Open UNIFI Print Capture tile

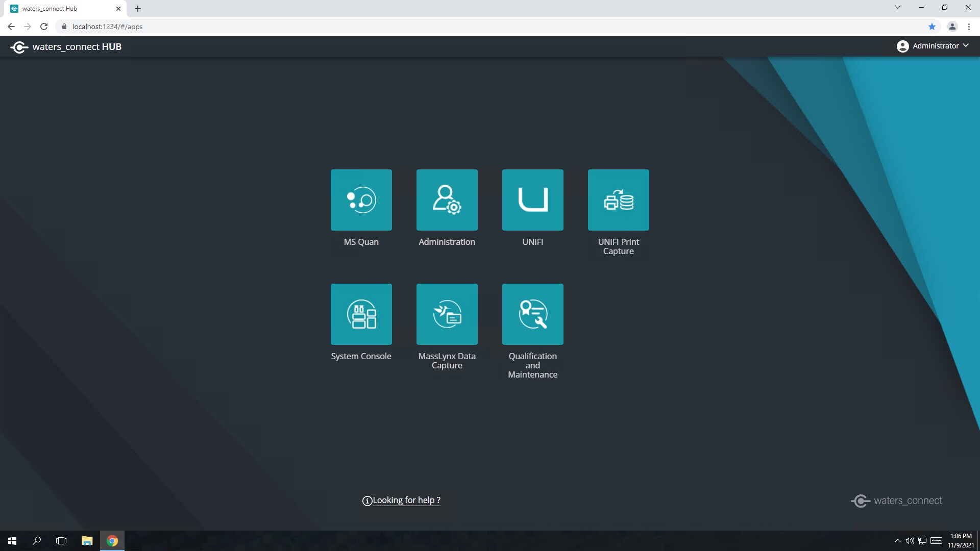point(618,200)
